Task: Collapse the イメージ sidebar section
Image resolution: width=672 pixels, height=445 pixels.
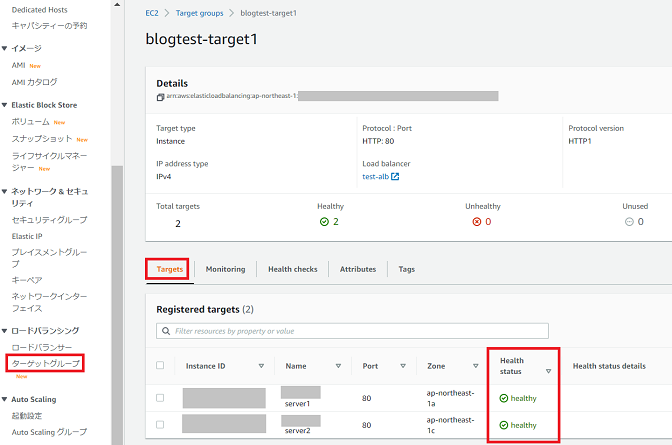Action: [x=5, y=48]
